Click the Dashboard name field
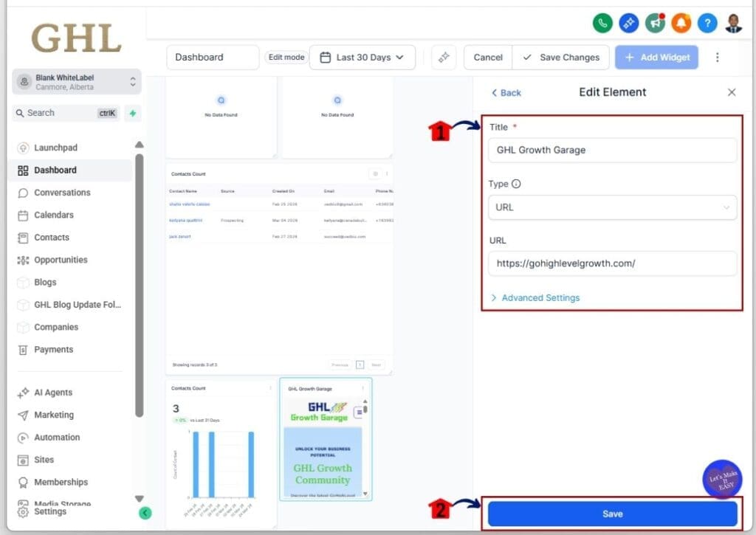This screenshot has height=535, width=756. [213, 58]
